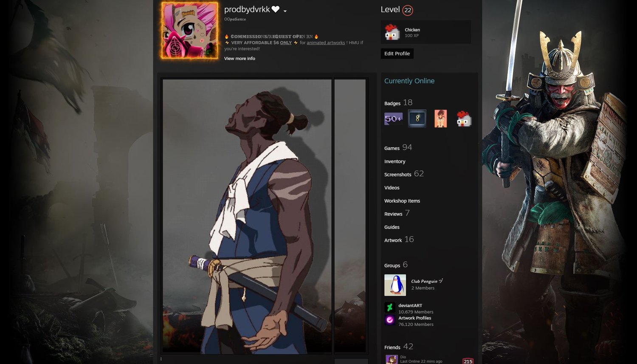The image size is (637, 364).
Task: Click the username prodbydvrkk
Action: [x=247, y=9]
